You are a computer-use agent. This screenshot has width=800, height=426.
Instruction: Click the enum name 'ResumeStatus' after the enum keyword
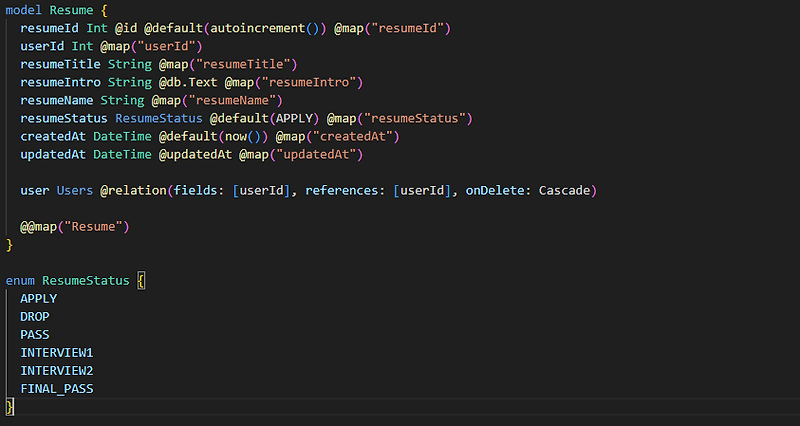coord(86,281)
